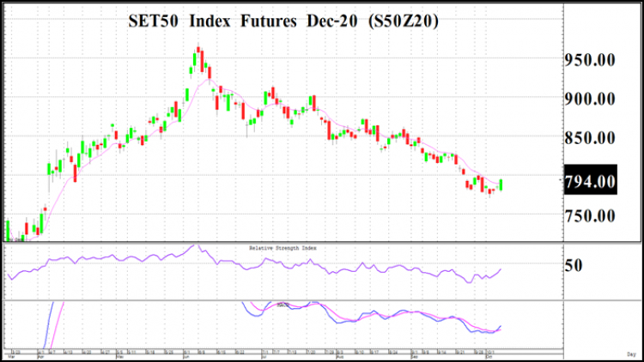Click the tallest red candlestick at the June peak

[x=202, y=61]
